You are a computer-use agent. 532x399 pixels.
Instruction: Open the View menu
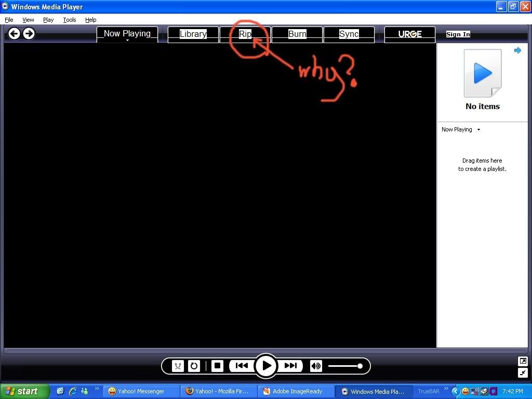tap(28, 20)
